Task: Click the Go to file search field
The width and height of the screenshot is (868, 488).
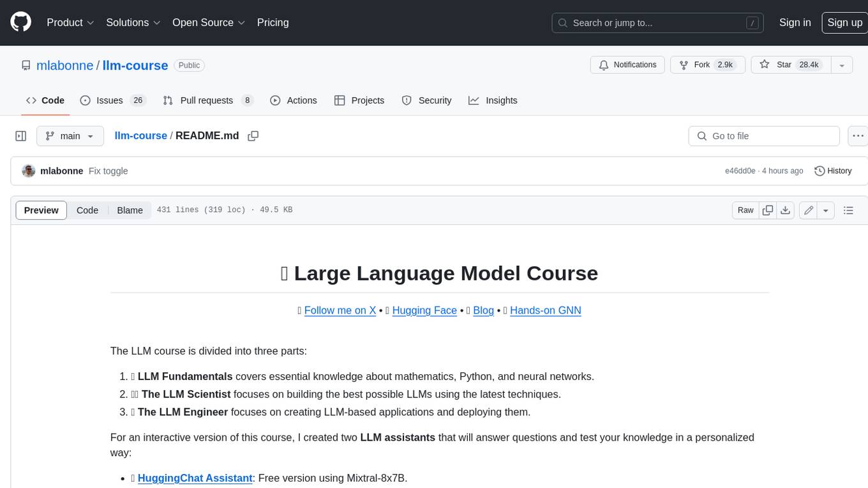Action: (x=764, y=136)
